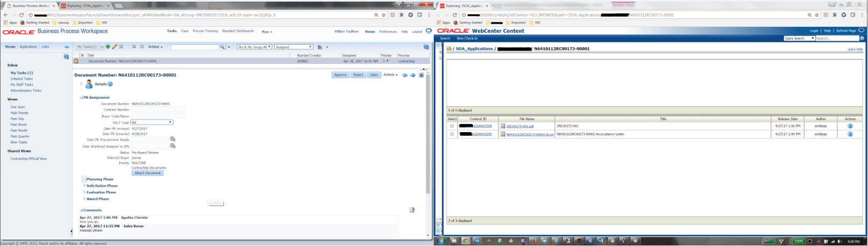Click the task icon in Document Number row
This screenshot has height=246, width=868.
click(x=76, y=61)
